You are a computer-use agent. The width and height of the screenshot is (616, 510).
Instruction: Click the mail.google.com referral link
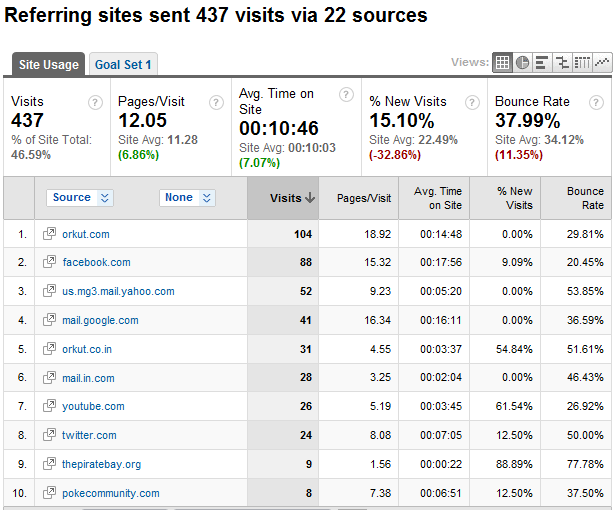[101, 321]
